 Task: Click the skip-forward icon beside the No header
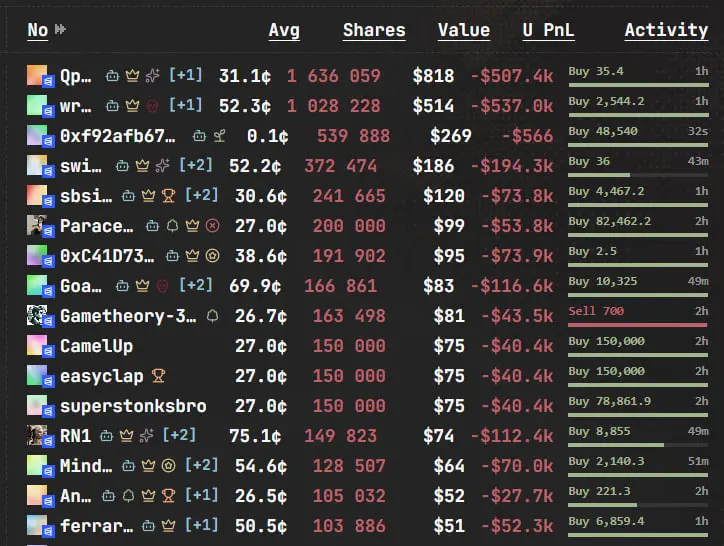60,30
